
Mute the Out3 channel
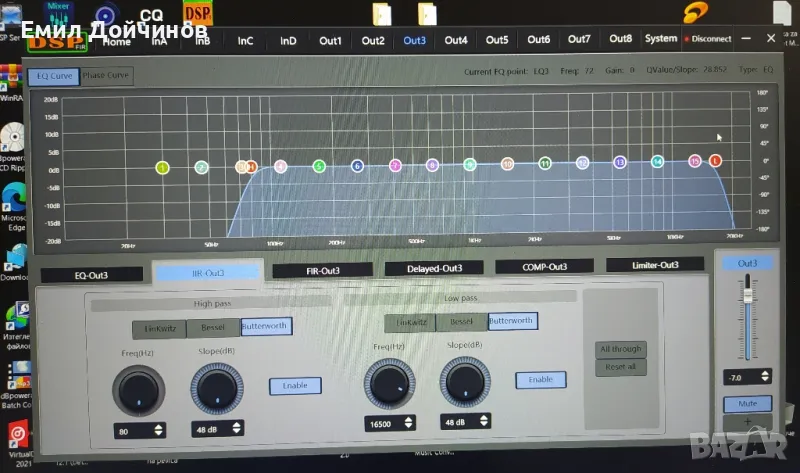click(x=747, y=404)
